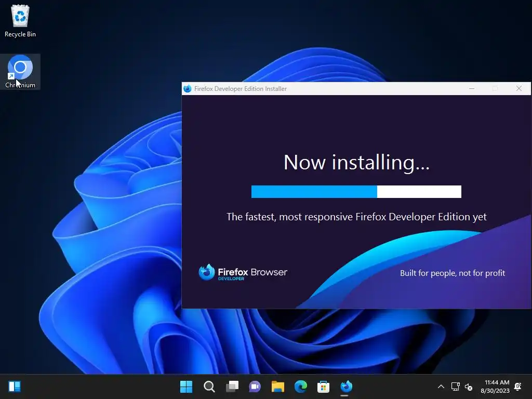Open the Recycle Bin desktop icon
Screen dimensions: 532x399
(20, 21)
